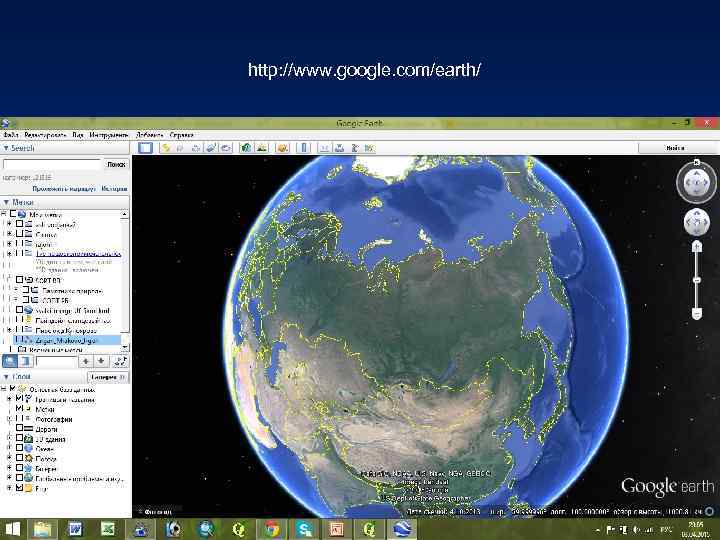
Task: Click the record tour toolbar icon
Action: tap(226, 148)
